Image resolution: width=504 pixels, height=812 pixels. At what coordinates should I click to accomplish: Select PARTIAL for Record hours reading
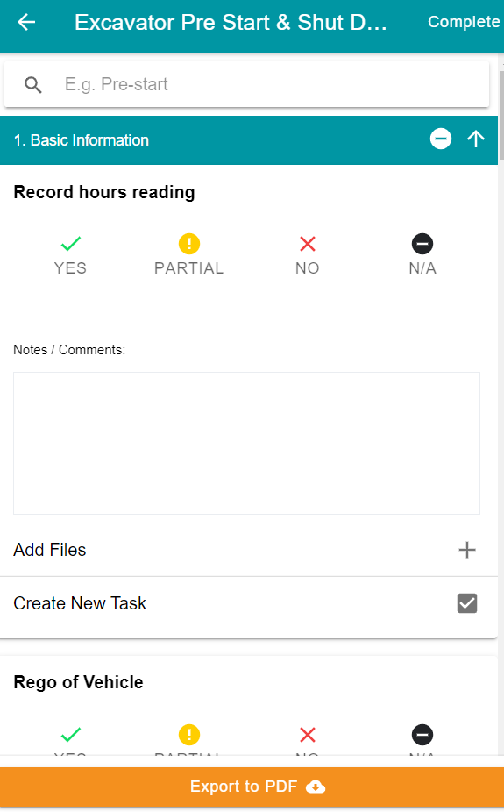(188, 255)
